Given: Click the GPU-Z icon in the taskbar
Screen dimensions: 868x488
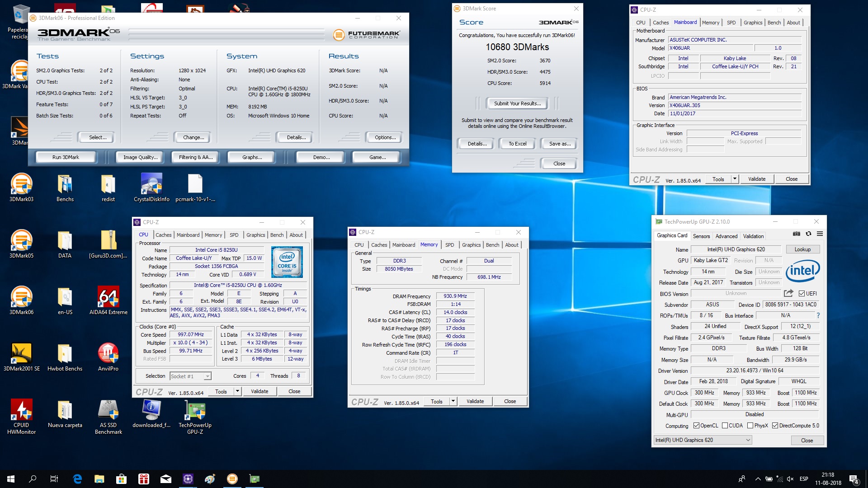Looking at the screenshot, I should point(254,479).
